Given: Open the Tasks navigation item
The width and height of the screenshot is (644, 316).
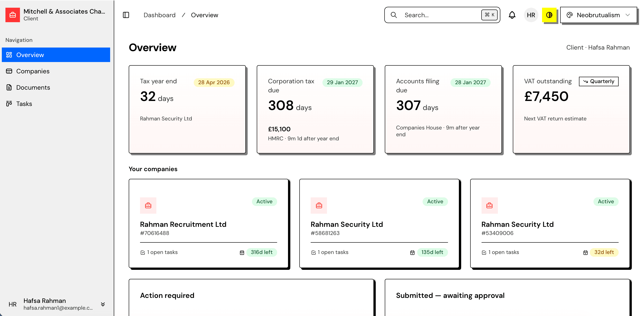Looking at the screenshot, I should pyautogui.click(x=24, y=104).
